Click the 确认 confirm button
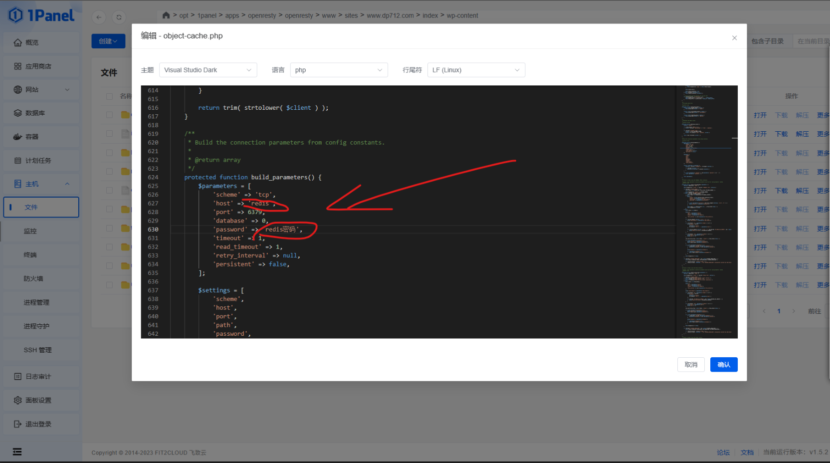 [x=723, y=365]
